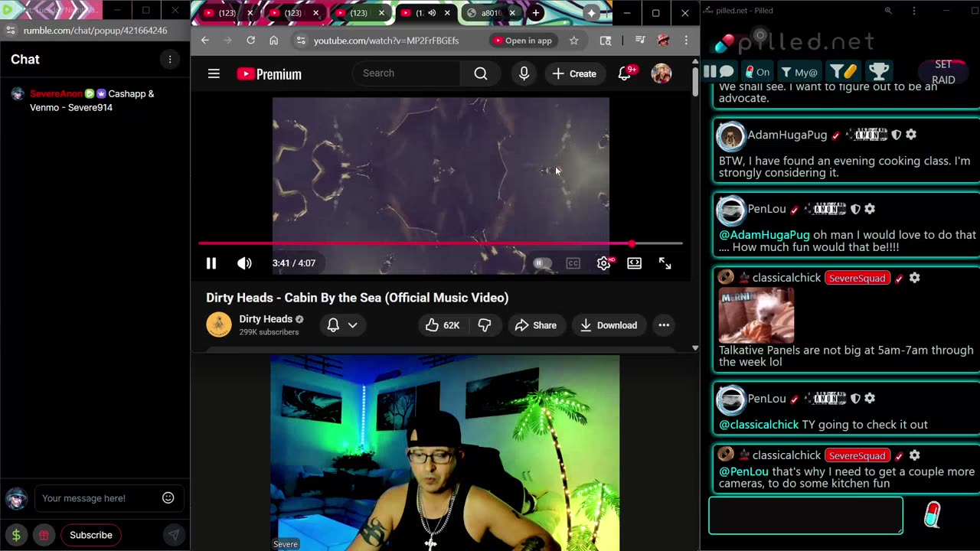Open the YouTube hamburger guide menu

214,73
